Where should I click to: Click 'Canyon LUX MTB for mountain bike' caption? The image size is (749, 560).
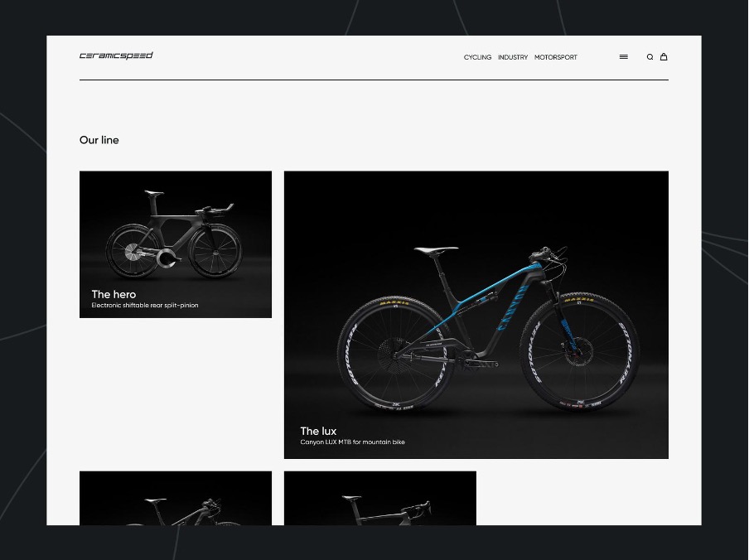[352, 442]
